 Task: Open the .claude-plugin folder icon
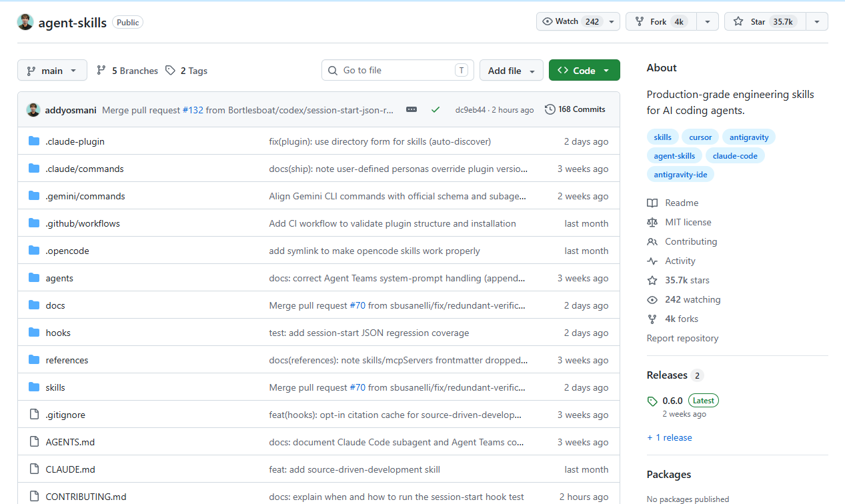pos(34,141)
